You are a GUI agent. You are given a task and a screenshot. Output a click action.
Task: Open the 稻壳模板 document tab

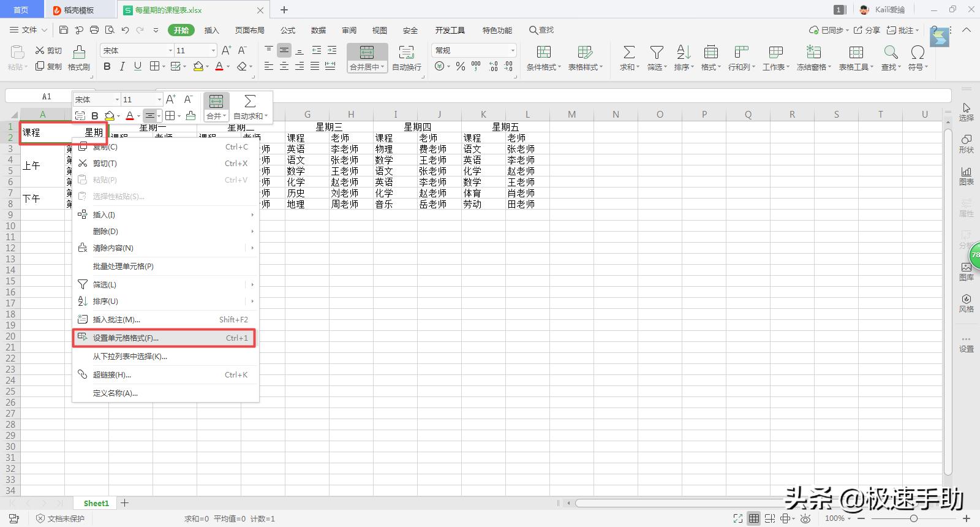[x=80, y=10]
